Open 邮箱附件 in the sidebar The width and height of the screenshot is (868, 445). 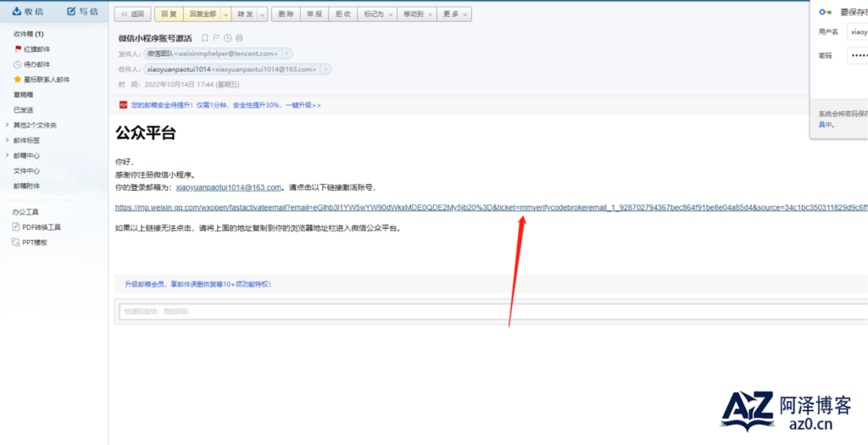pos(26,186)
